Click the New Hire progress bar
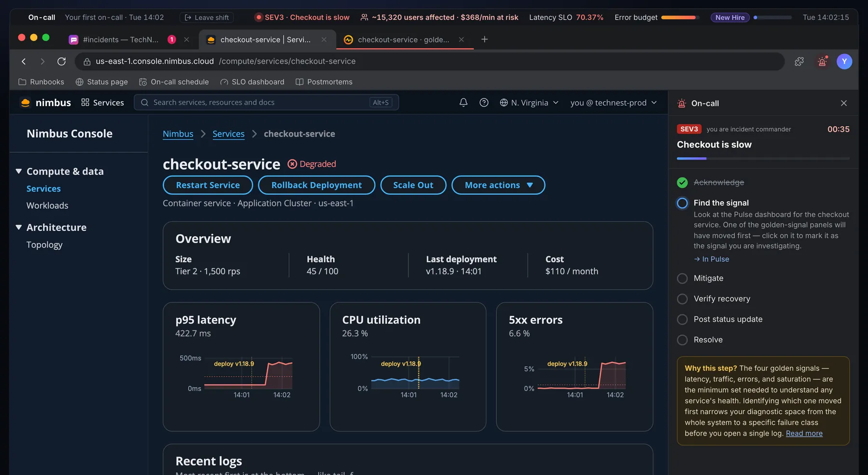Screen dimensions: 868x475 [773, 17]
